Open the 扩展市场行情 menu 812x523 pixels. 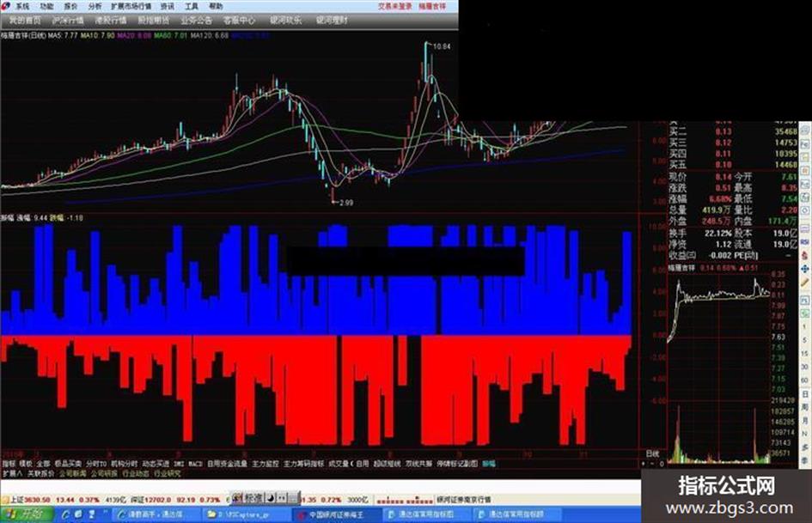[131, 6]
